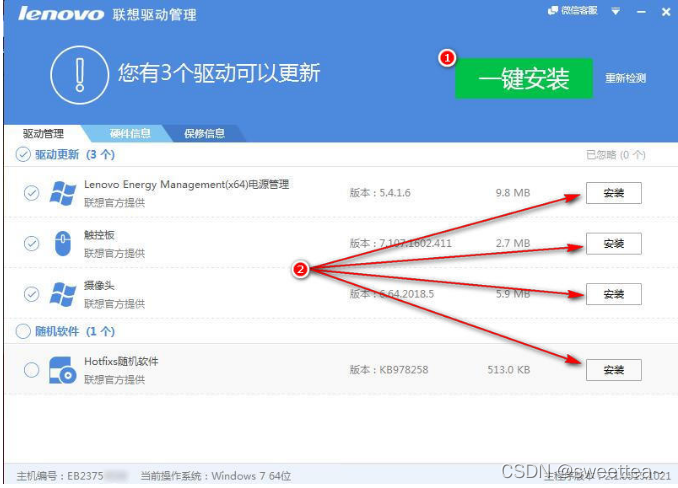Open the title bar dropdown menu arrow
This screenshot has height=488, width=678.
[616, 11]
